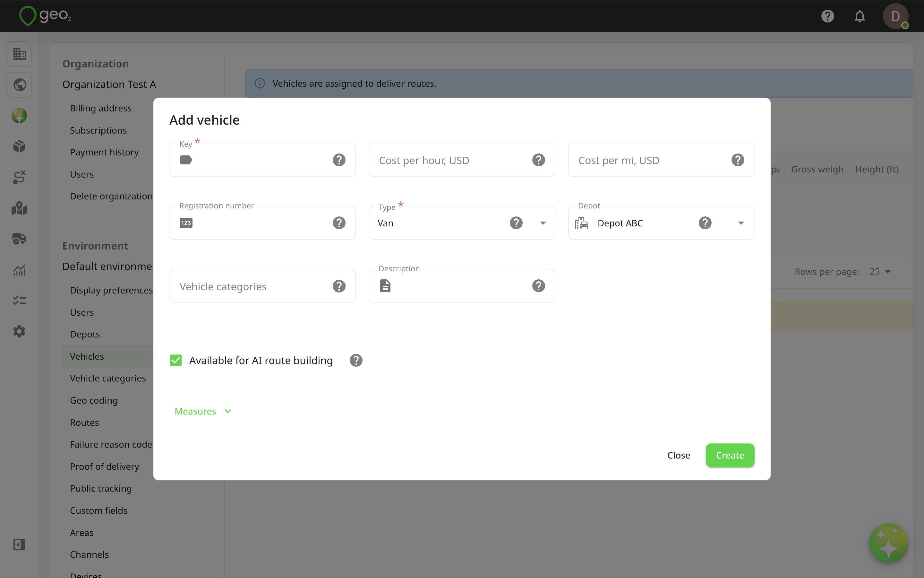Open the map pin sidebar icon
This screenshot has height=578, width=924.
(x=20, y=208)
